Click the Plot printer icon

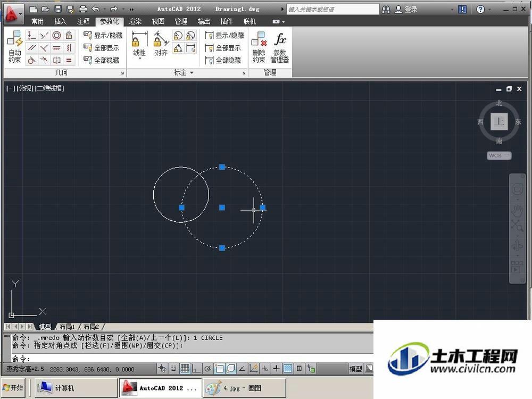83,9
